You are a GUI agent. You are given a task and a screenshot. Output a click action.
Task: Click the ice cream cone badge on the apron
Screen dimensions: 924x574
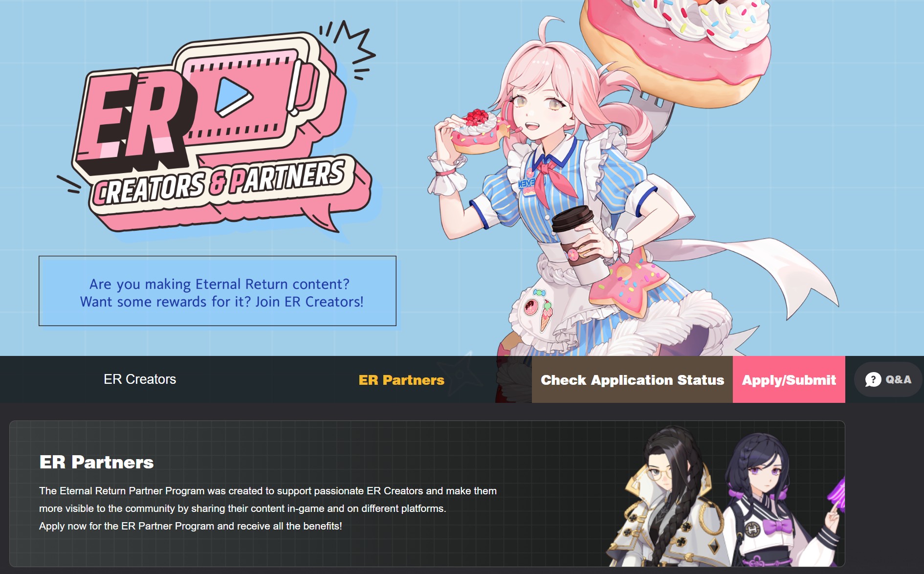click(x=546, y=315)
